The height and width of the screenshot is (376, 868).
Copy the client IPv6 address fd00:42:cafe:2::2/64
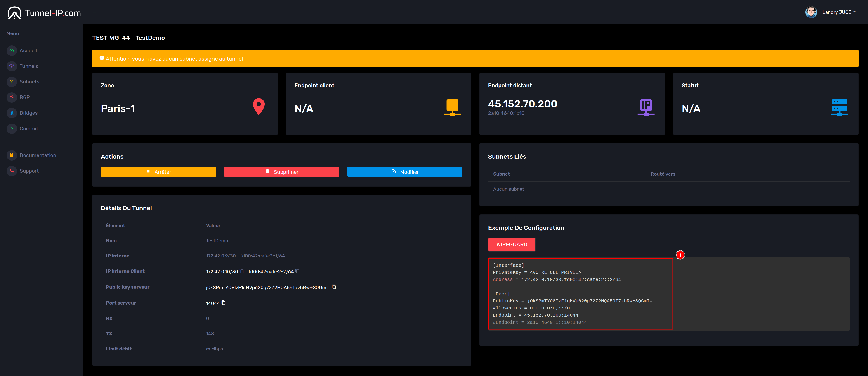point(297,271)
